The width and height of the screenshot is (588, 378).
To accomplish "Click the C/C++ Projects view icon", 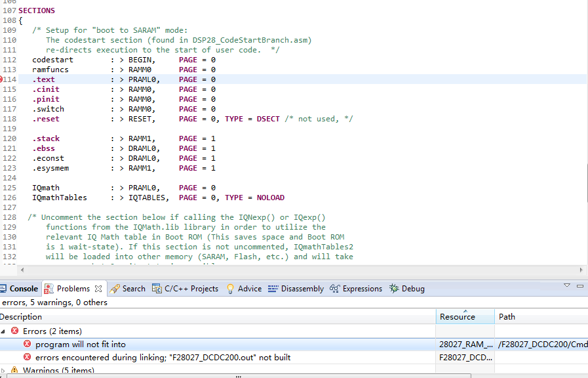I will (x=157, y=289).
